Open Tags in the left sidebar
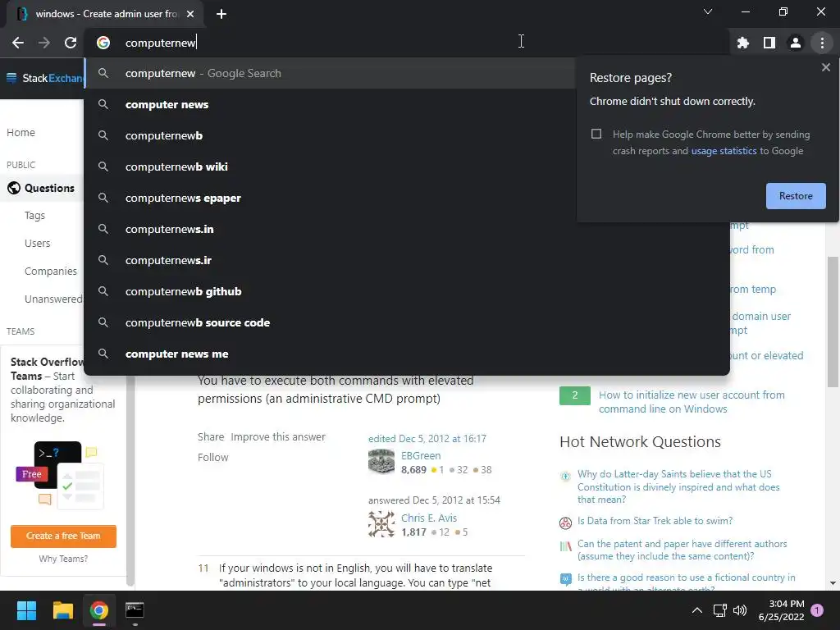The image size is (840, 630). click(x=34, y=216)
